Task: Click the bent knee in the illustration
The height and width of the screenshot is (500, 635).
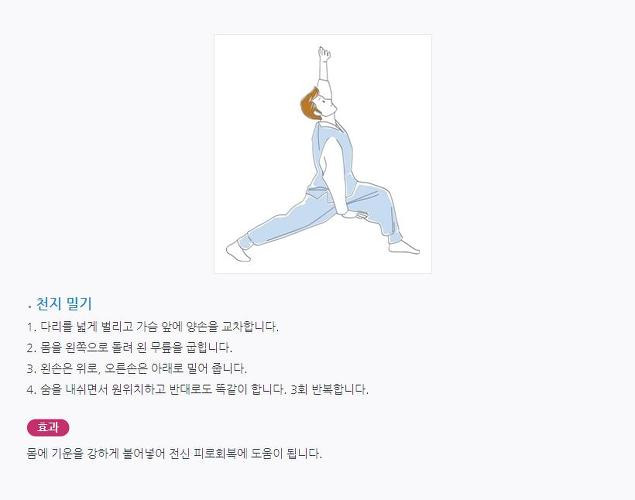Action: pos(383,192)
